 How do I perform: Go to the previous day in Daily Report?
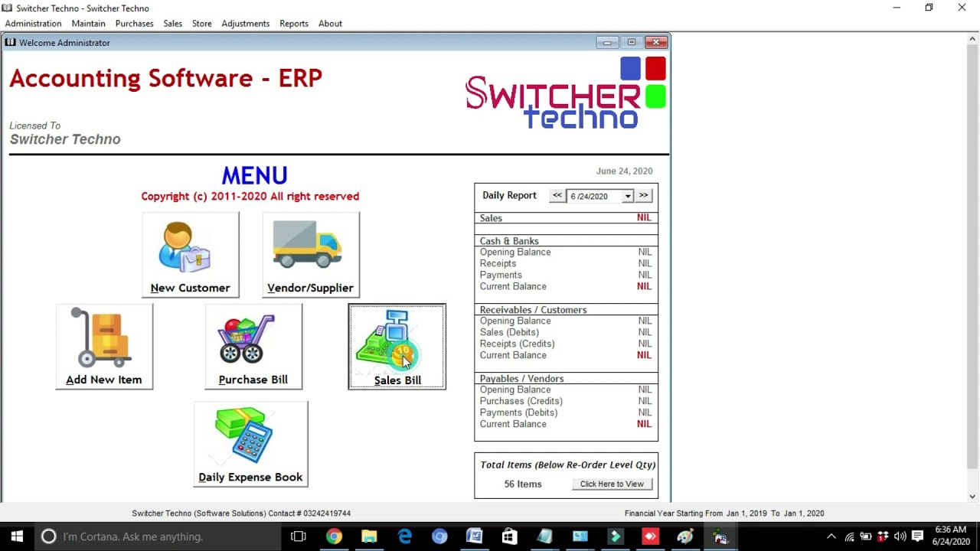[557, 196]
